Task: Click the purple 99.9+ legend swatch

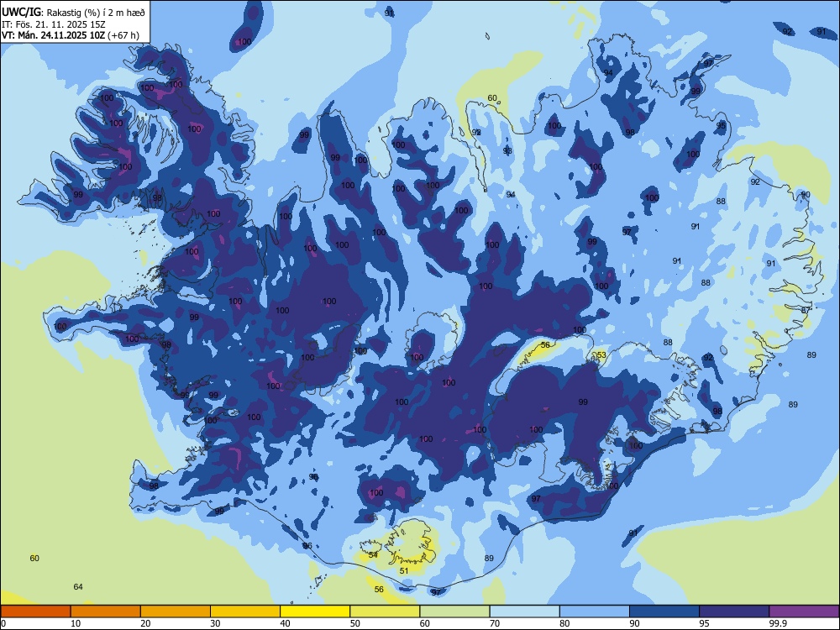Action: 804,612
